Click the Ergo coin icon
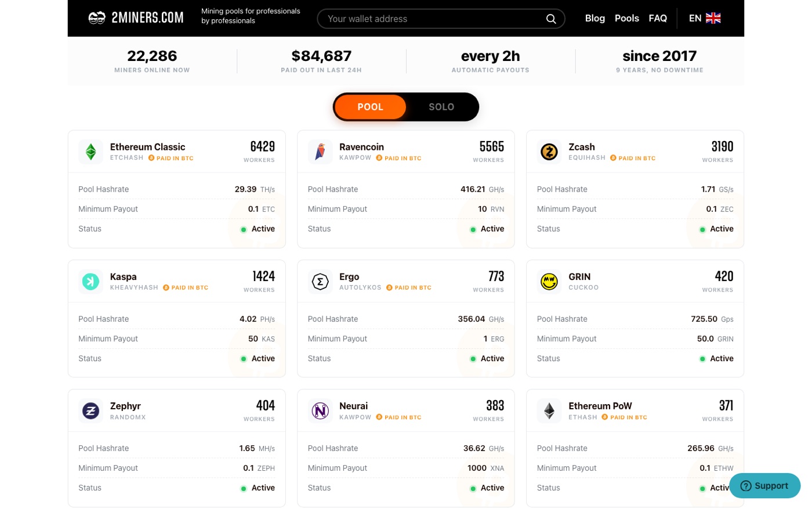 coord(320,282)
